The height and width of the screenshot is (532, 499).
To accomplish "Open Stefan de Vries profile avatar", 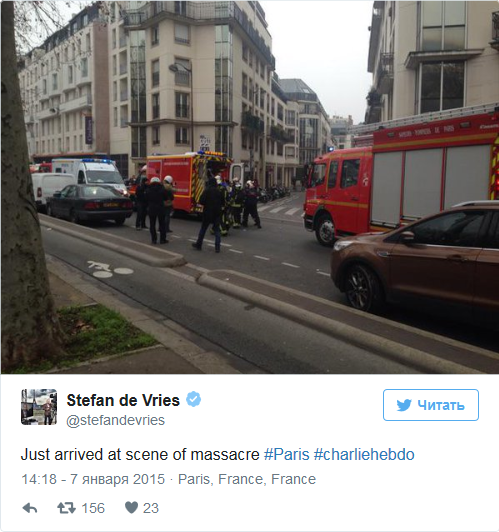I will click(x=39, y=407).
